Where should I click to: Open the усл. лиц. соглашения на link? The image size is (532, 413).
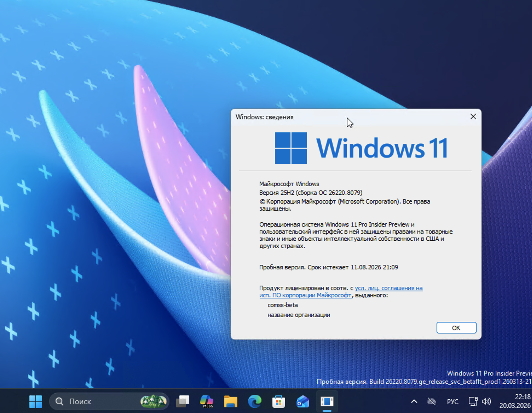pyautogui.click(x=389, y=288)
